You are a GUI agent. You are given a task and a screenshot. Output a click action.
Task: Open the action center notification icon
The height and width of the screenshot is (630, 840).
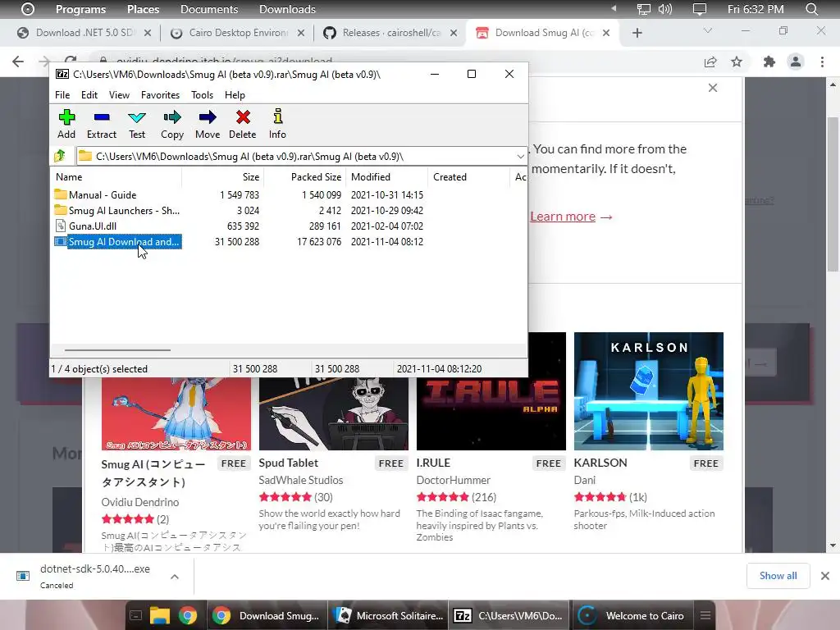point(700,9)
